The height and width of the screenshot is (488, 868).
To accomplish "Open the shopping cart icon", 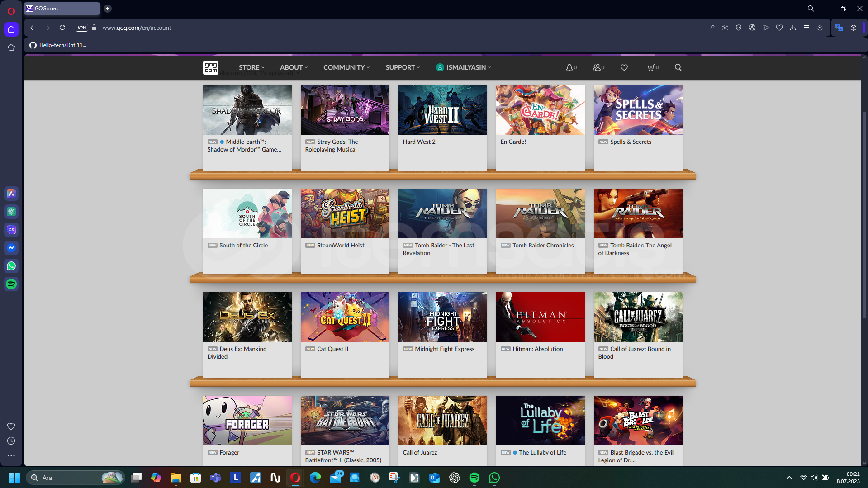I will tap(650, 67).
